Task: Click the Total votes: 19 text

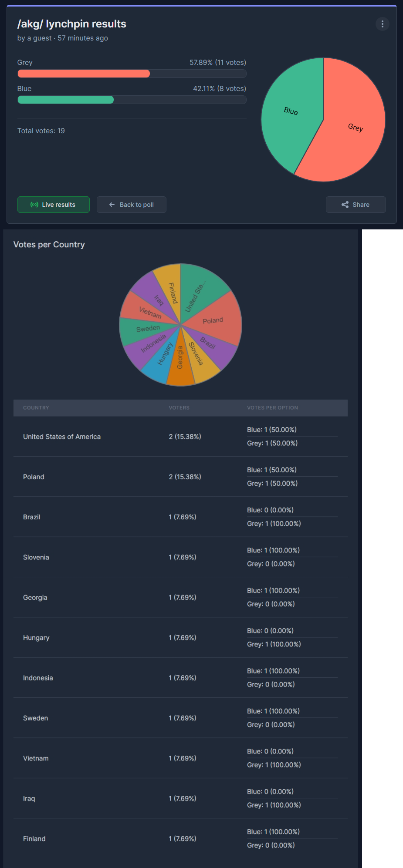Action: (41, 131)
